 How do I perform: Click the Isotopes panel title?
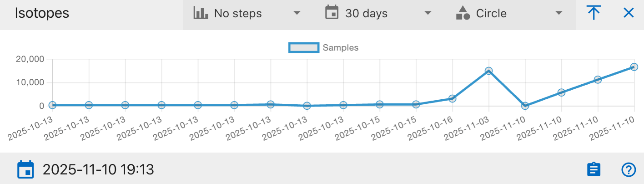click(42, 13)
